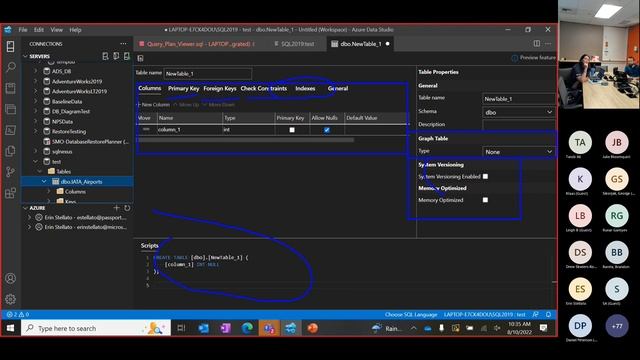The width and height of the screenshot is (640, 360).
Task: Collapse the AZURE section
Action: click(x=25, y=208)
